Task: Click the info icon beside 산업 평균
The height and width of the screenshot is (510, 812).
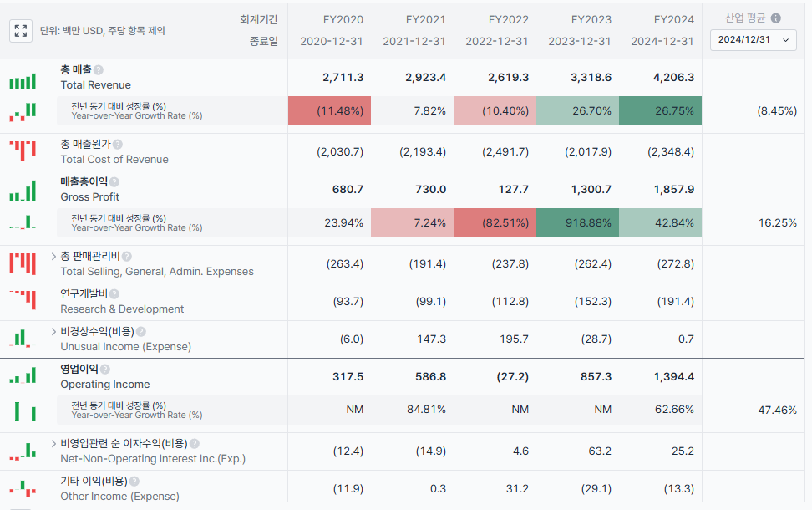Action: click(x=775, y=18)
